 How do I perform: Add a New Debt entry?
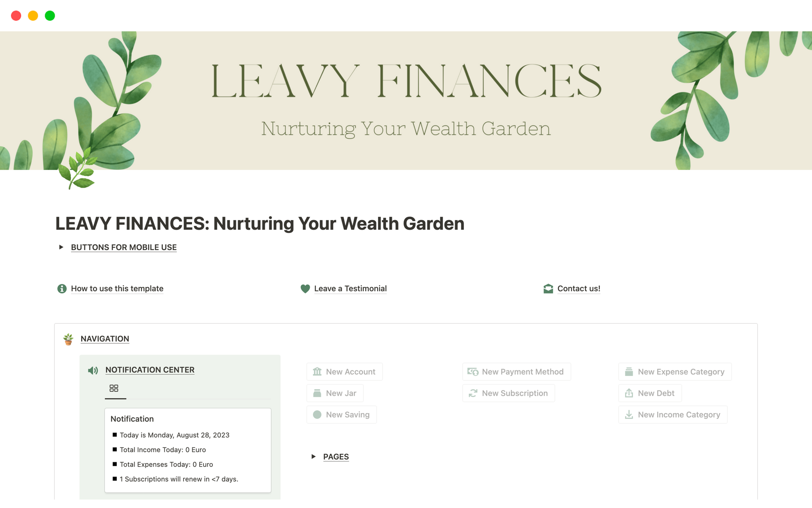(650, 393)
